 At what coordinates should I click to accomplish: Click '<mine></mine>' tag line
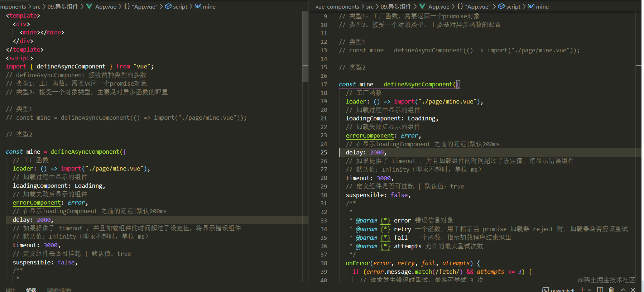(x=42, y=32)
